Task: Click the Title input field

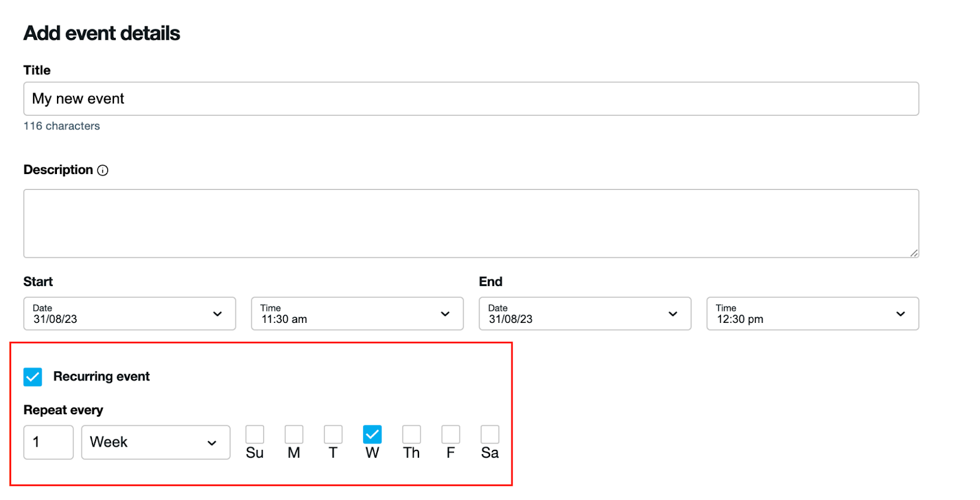Action: coord(470,99)
